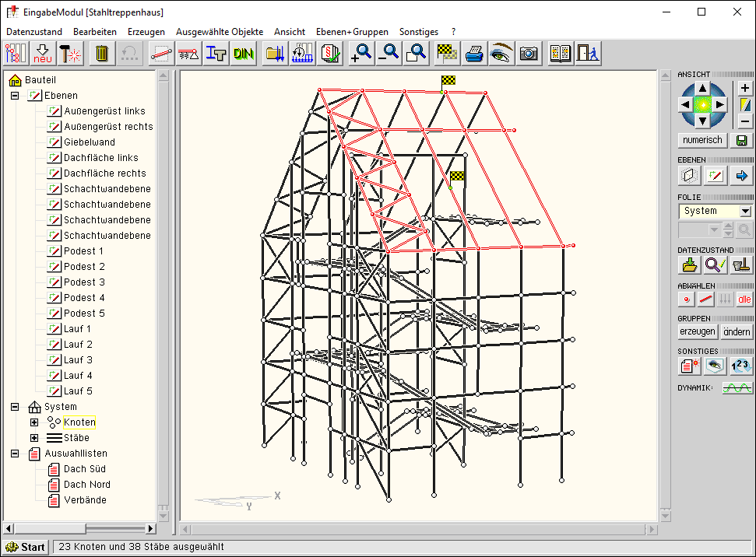Viewport: 756px width, 557px height.
Task: Deselect nodes with the red dot button
Action: [687, 299]
